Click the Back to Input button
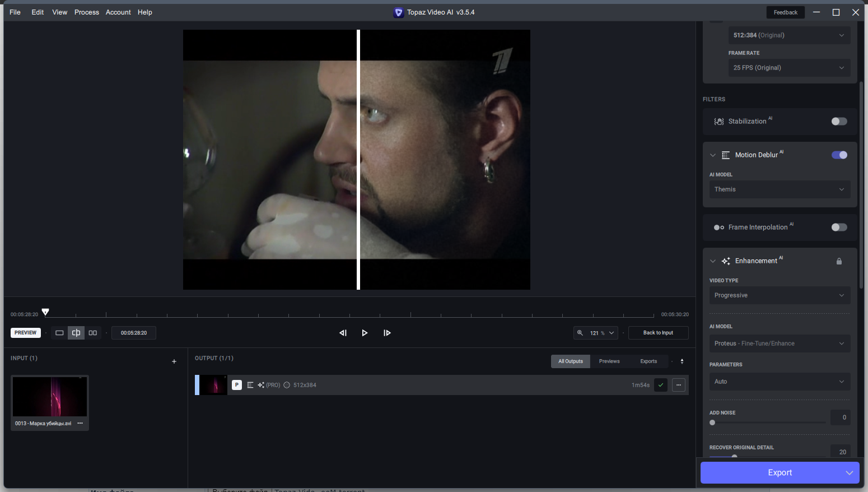Viewport: 868px width, 492px height. click(658, 333)
